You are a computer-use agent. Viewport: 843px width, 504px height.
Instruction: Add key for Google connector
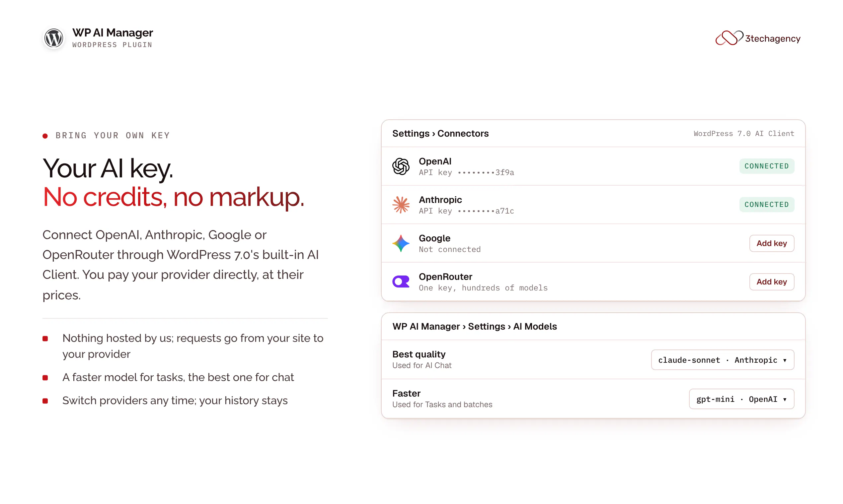point(771,243)
